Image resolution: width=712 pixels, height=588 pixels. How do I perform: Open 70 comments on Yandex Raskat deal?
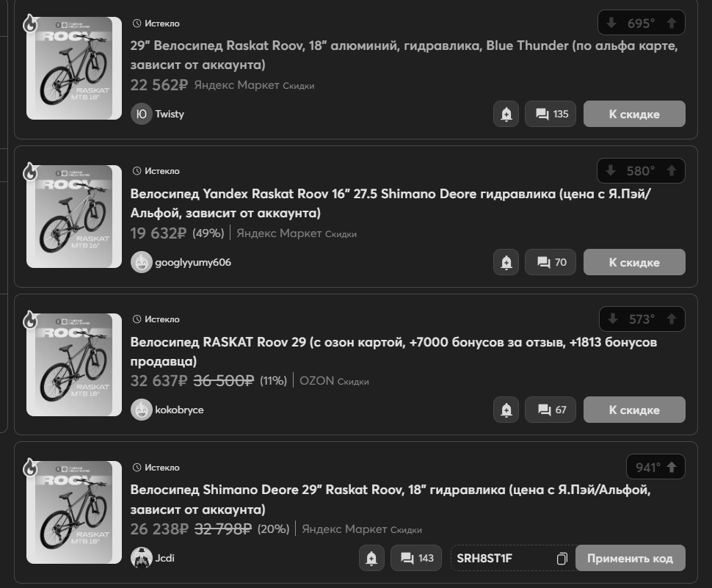click(551, 262)
